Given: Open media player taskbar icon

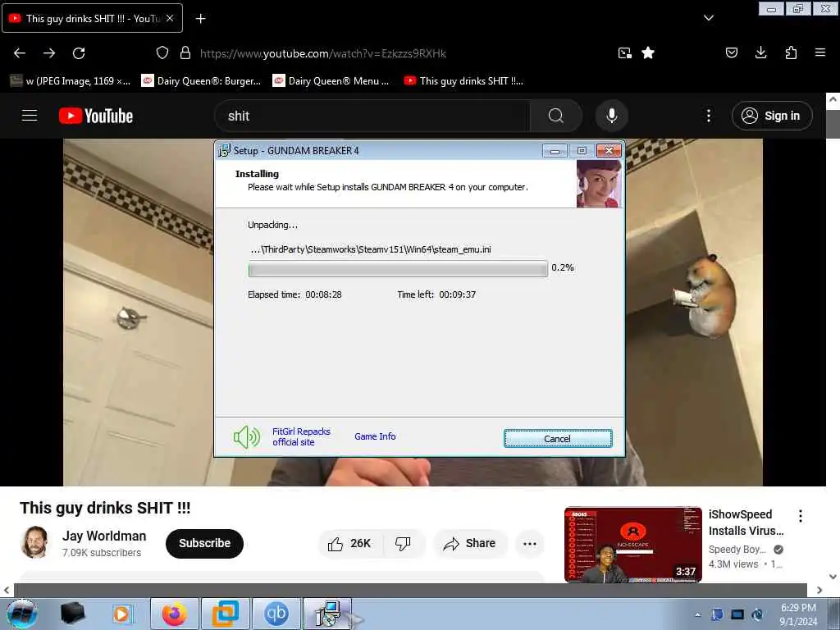Looking at the screenshot, I should pos(122,614).
